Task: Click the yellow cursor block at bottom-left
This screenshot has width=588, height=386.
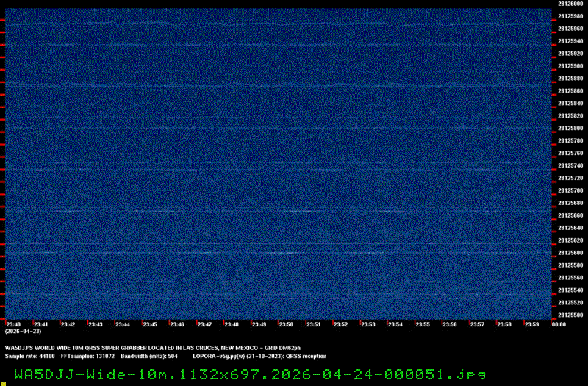Action: 3,382
